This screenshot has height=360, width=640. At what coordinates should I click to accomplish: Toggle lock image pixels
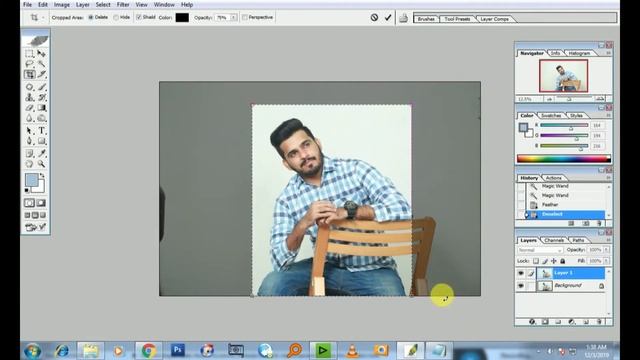[545, 261]
